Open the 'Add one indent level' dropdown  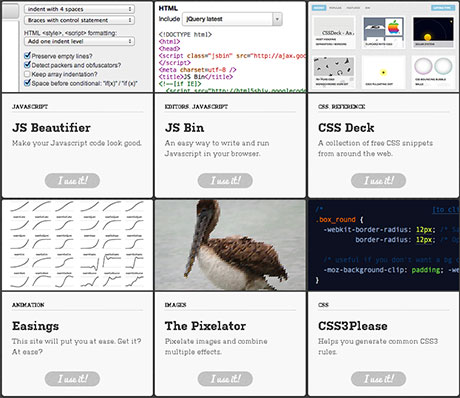tap(79, 41)
